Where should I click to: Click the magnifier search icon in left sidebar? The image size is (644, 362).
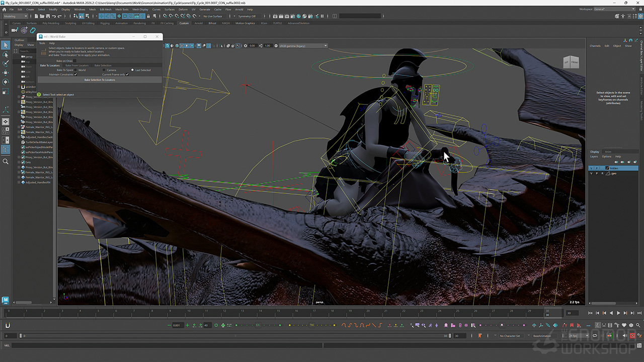6,161
